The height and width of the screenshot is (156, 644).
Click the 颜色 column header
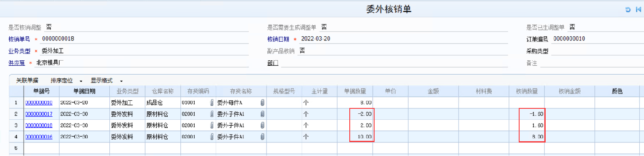coord(617,91)
